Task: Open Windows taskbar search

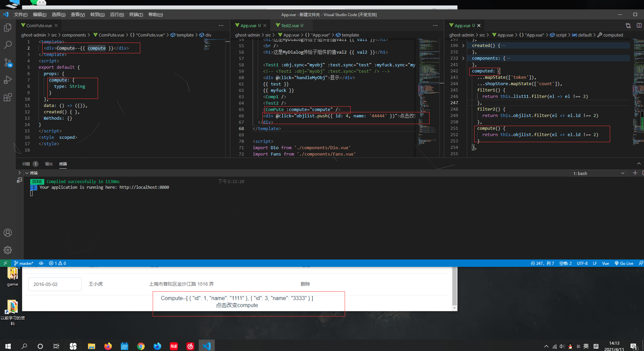Action: pos(24,346)
